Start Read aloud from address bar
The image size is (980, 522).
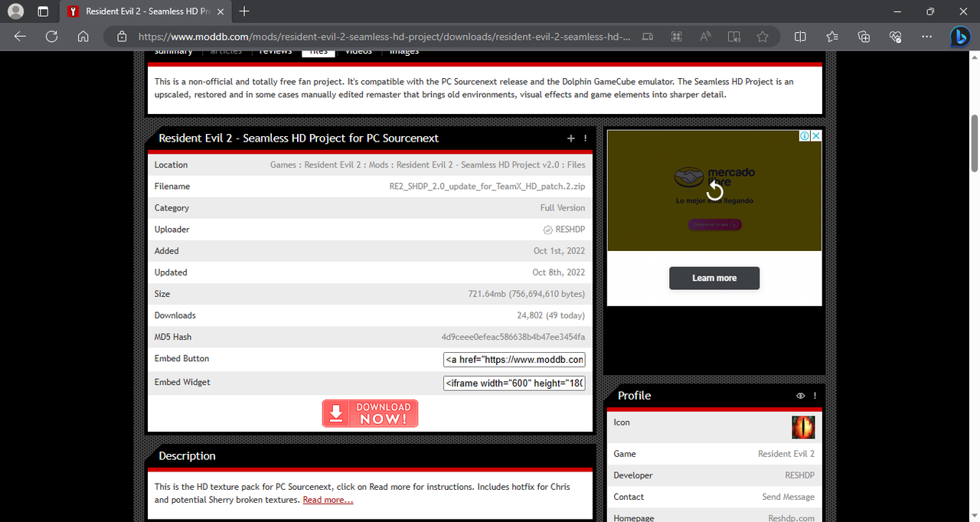coord(705,36)
